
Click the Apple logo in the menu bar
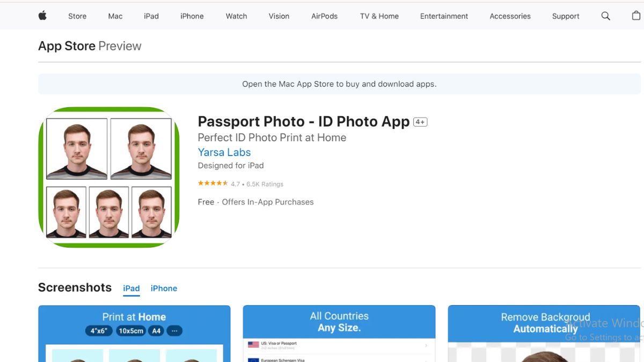coord(42,16)
